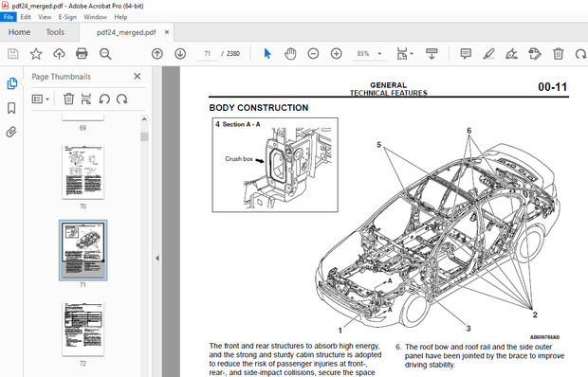
Task: Switch to the Home tab
Action: (20, 32)
